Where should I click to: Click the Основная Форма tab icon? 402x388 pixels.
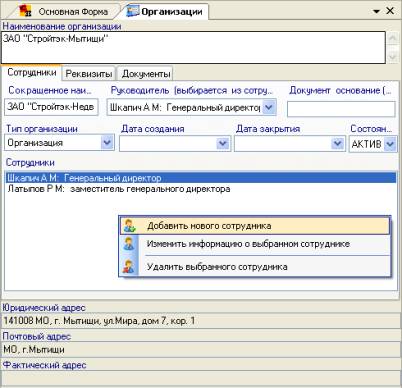click(x=25, y=11)
